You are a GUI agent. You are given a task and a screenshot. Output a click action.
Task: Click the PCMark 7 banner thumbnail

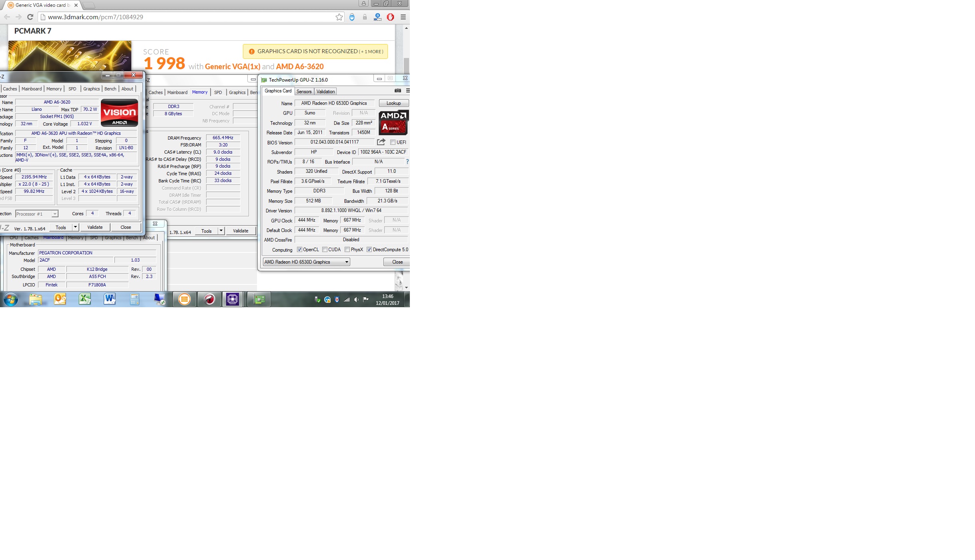70,56
